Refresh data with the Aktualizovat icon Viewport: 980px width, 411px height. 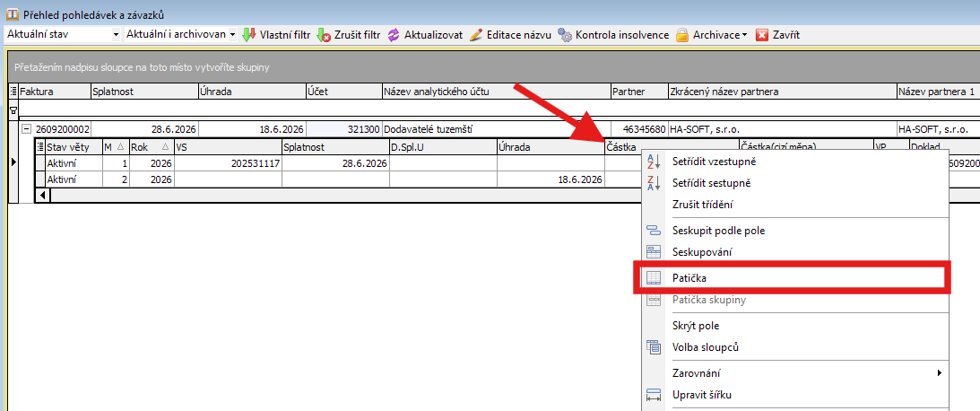[x=394, y=35]
